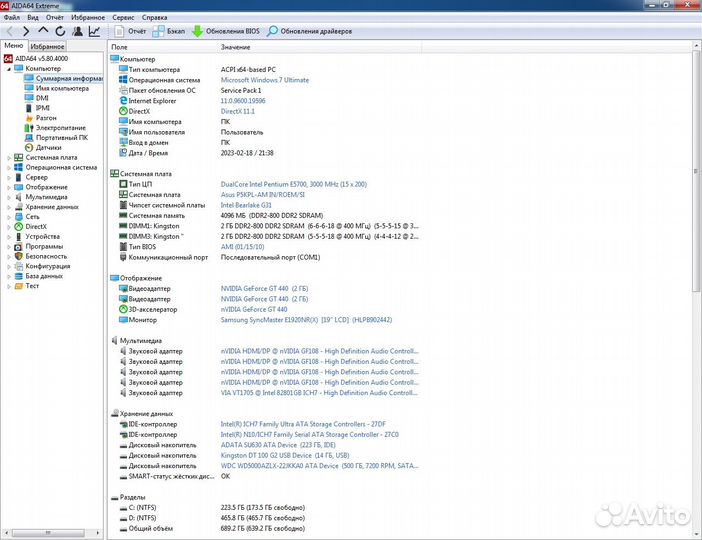The width and height of the screenshot is (702, 540).
Task: Open the graph chart toolbar icon
Action: click(x=94, y=31)
